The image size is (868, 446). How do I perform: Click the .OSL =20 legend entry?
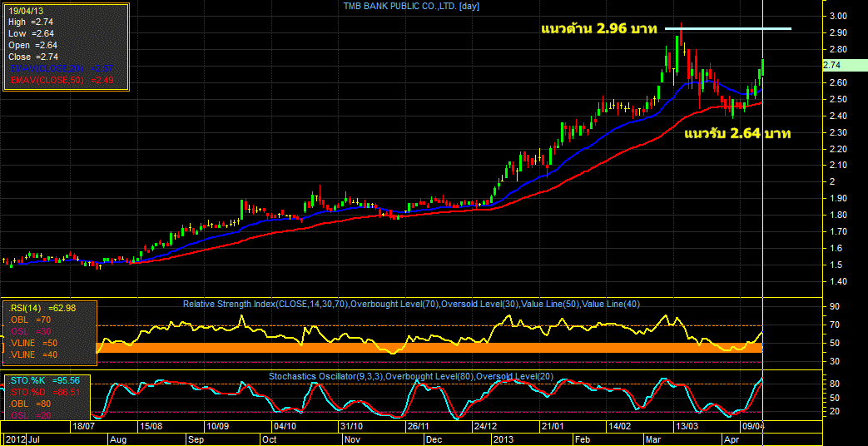29,415
